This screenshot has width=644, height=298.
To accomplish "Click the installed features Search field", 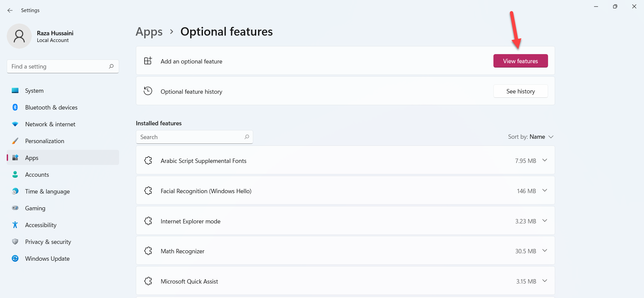I will click(191, 137).
